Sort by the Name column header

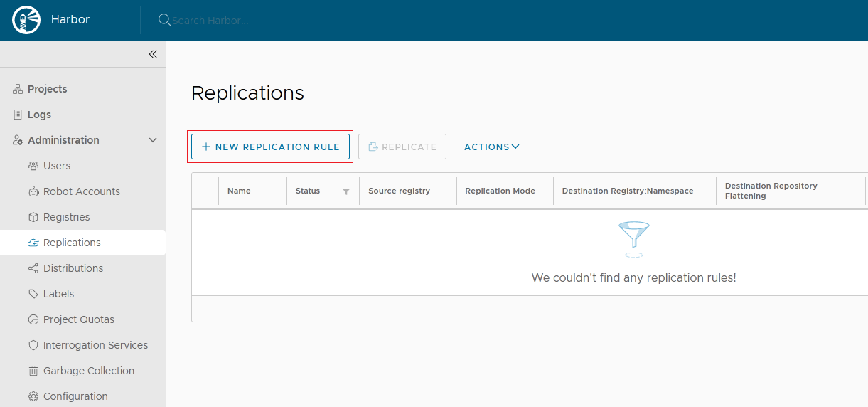(x=239, y=191)
